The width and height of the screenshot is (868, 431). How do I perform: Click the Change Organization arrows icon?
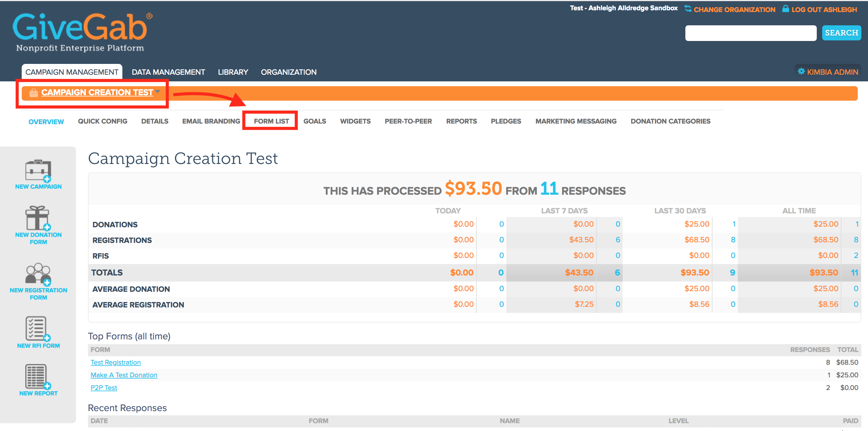(688, 9)
